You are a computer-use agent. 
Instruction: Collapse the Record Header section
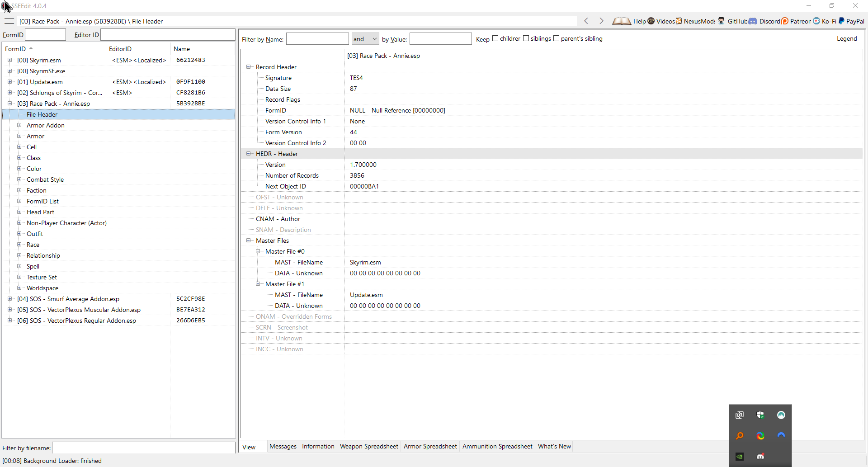pyautogui.click(x=248, y=67)
